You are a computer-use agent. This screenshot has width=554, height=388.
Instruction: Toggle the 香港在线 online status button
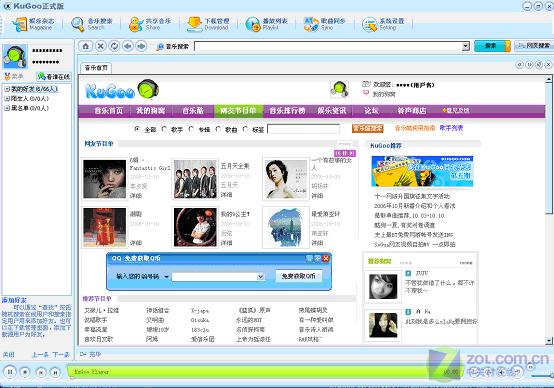coord(54,76)
